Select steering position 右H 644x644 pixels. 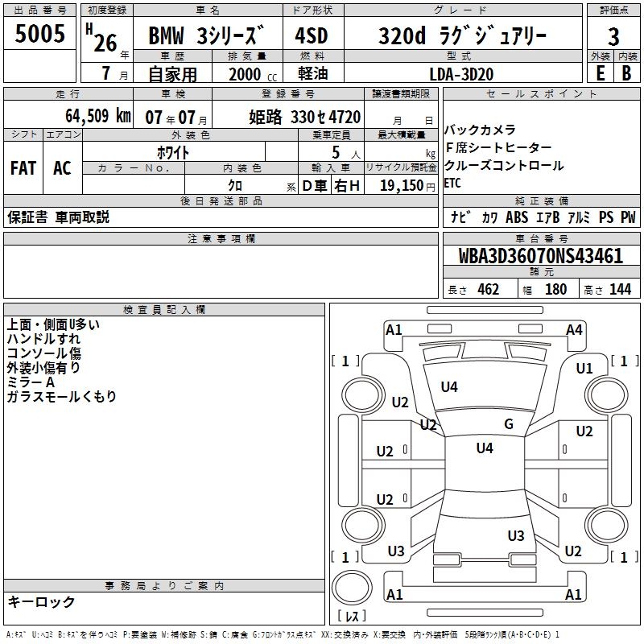[x=347, y=186]
